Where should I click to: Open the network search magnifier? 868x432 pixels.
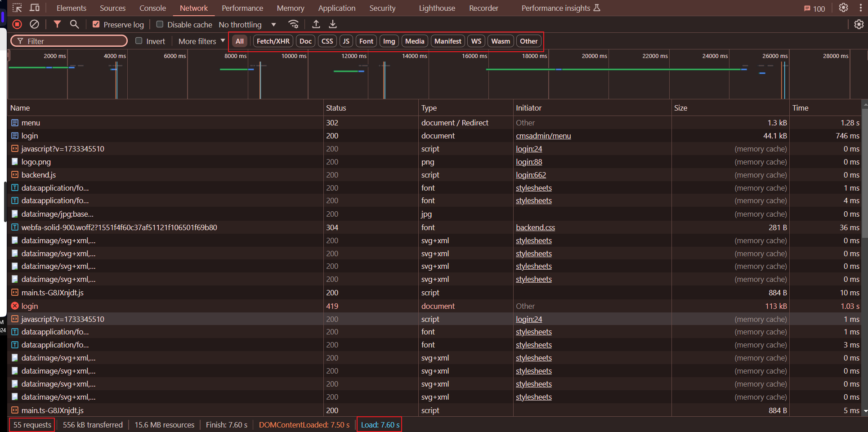(x=74, y=24)
